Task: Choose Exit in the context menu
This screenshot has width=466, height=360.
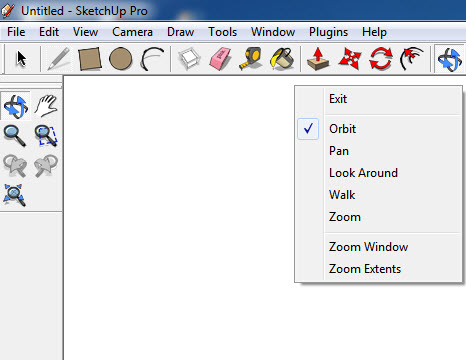Action: point(379,99)
